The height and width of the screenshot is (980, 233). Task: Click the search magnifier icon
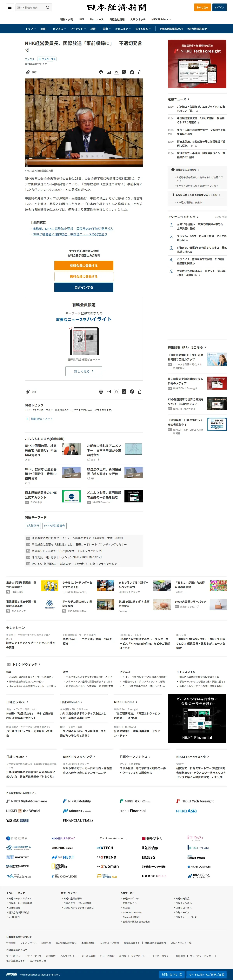[48, 7]
